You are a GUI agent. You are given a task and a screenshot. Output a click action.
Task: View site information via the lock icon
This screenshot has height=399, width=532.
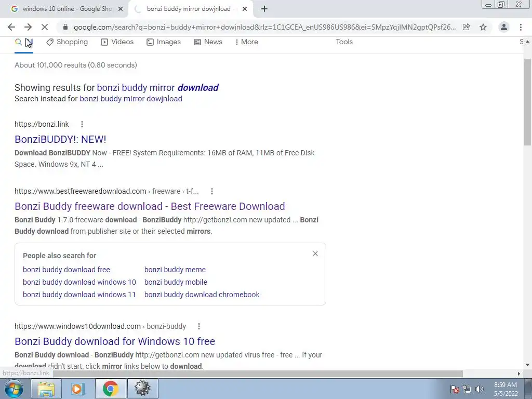(65, 27)
